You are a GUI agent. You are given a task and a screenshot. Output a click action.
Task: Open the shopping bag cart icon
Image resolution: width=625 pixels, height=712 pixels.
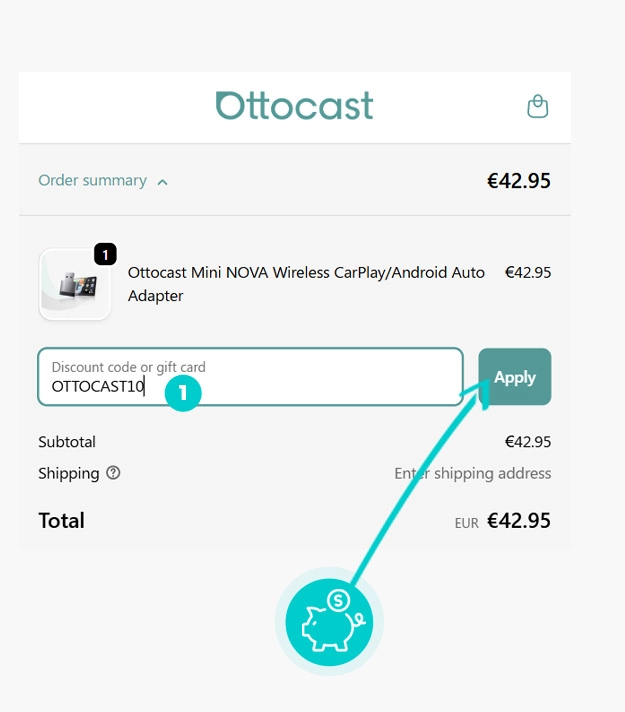pyautogui.click(x=538, y=107)
